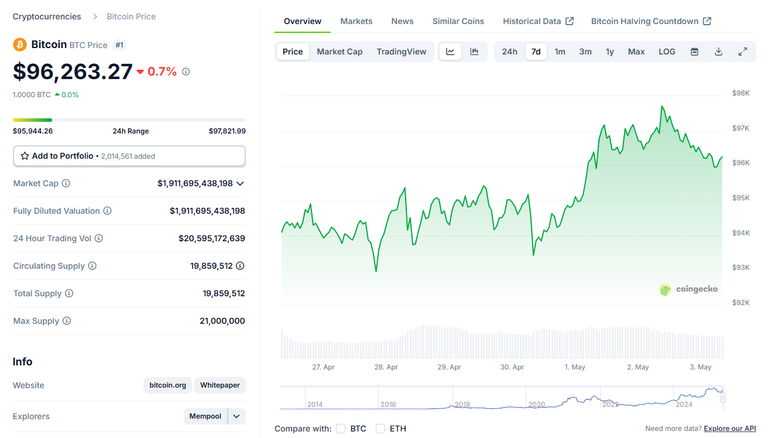Set chart range to 3m
This screenshot has width=768, height=438.
click(x=585, y=51)
